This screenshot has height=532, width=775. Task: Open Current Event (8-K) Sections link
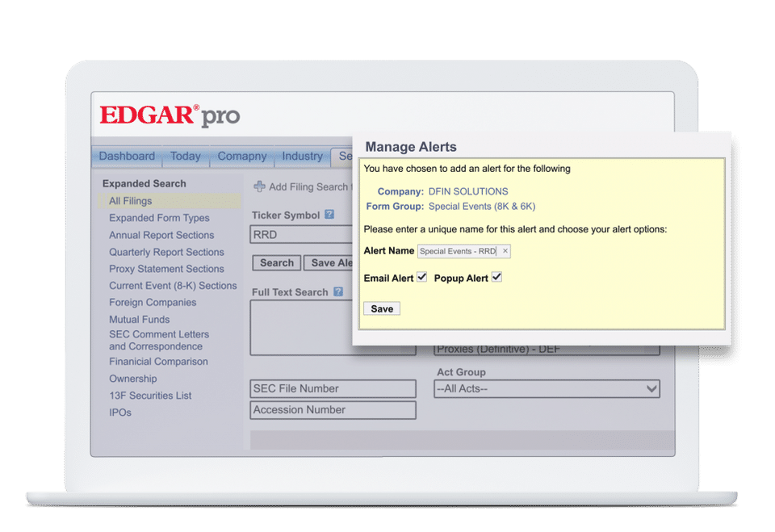[x=173, y=285]
